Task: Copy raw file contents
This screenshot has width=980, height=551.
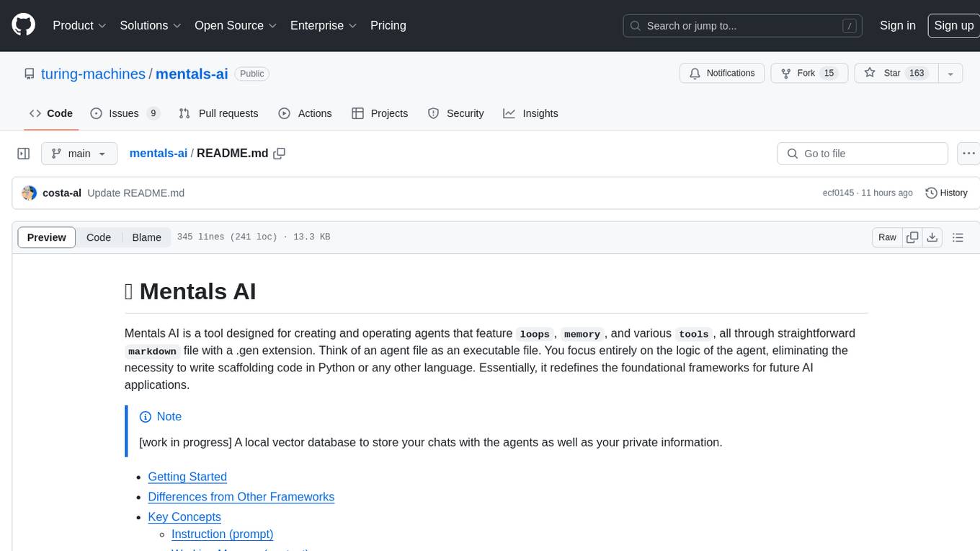Action: pyautogui.click(x=912, y=237)
